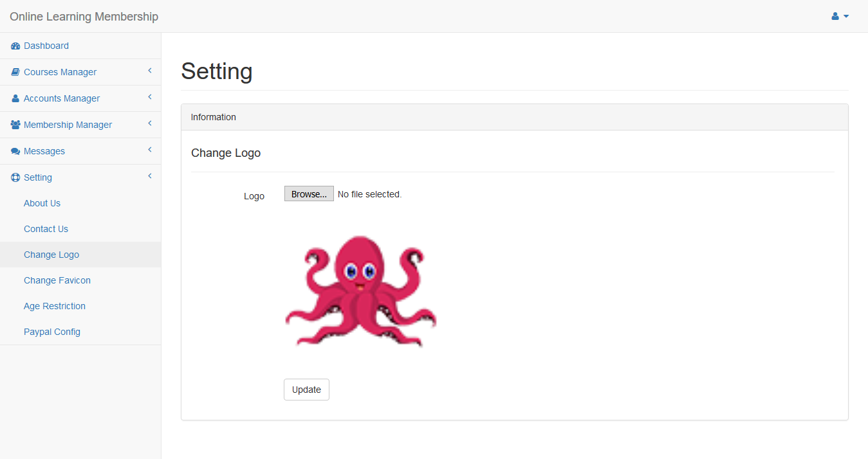
Task: Go to Contact Us settings
Action: [46, 229]
